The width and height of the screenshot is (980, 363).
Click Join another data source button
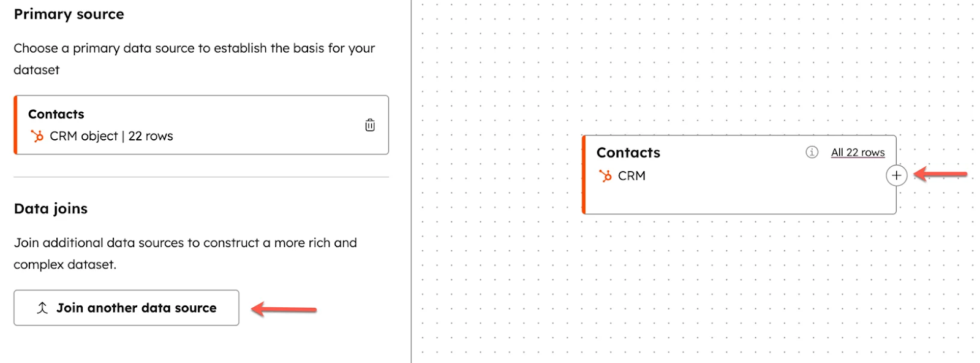coord(126,308)
